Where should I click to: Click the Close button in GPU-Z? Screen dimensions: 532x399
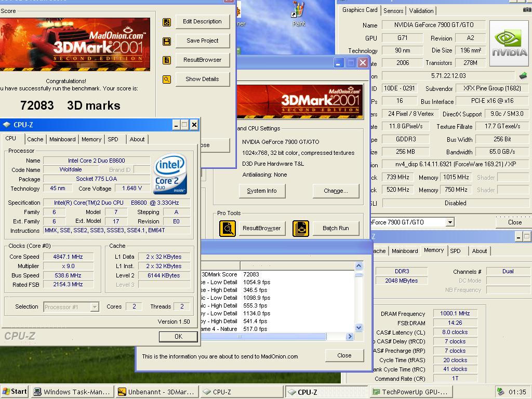pos(514,222)
